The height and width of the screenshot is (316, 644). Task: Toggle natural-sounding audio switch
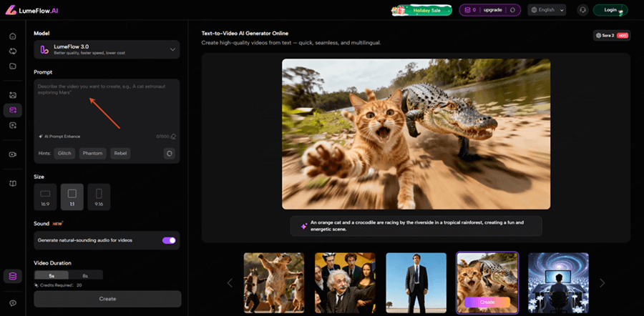[169, 240]
